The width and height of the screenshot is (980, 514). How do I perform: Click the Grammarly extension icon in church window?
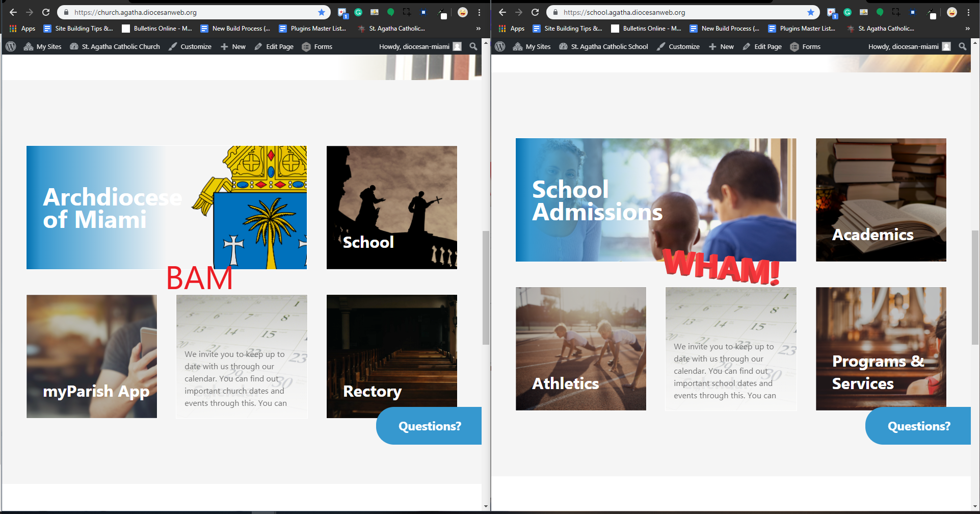358,12
